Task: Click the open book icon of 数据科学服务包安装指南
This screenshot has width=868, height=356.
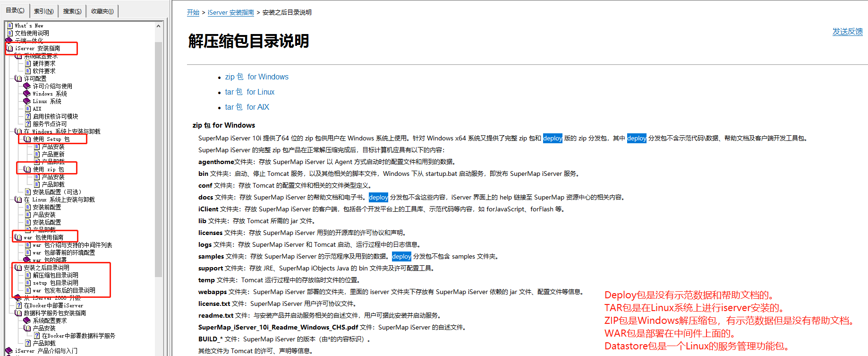Action: (19, 313)
